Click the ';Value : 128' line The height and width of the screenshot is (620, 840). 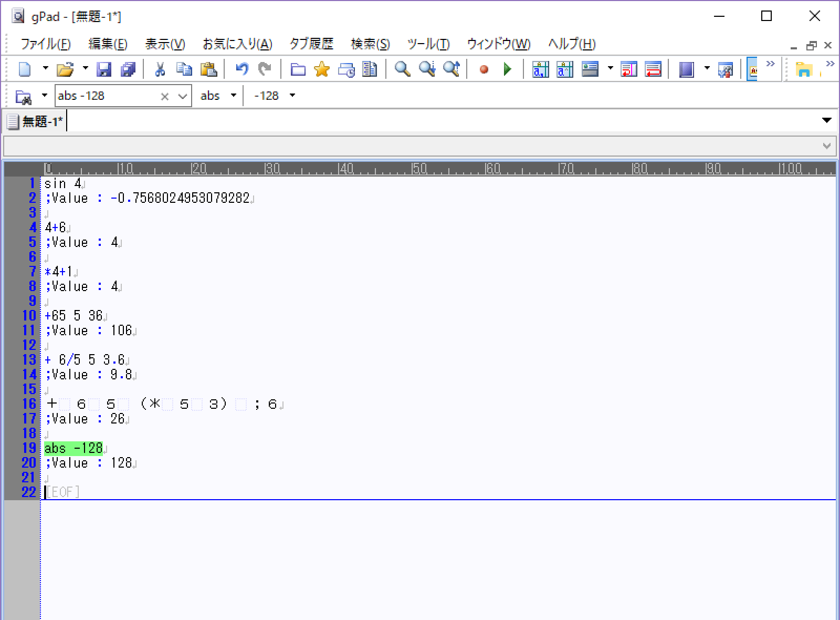[88, 463]
